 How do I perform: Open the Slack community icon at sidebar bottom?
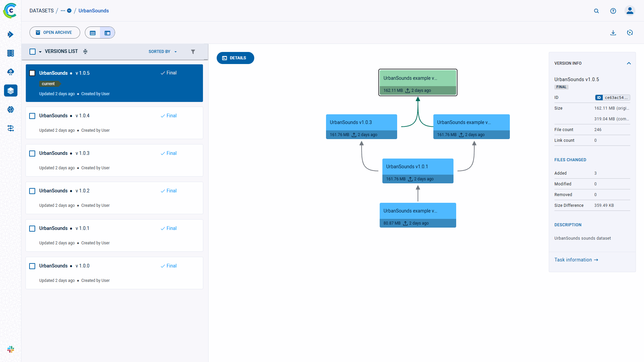point(11,349)
